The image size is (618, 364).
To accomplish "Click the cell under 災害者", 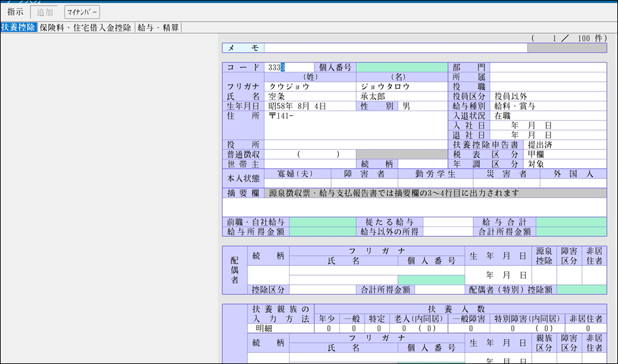I will [x=507, y=184].
